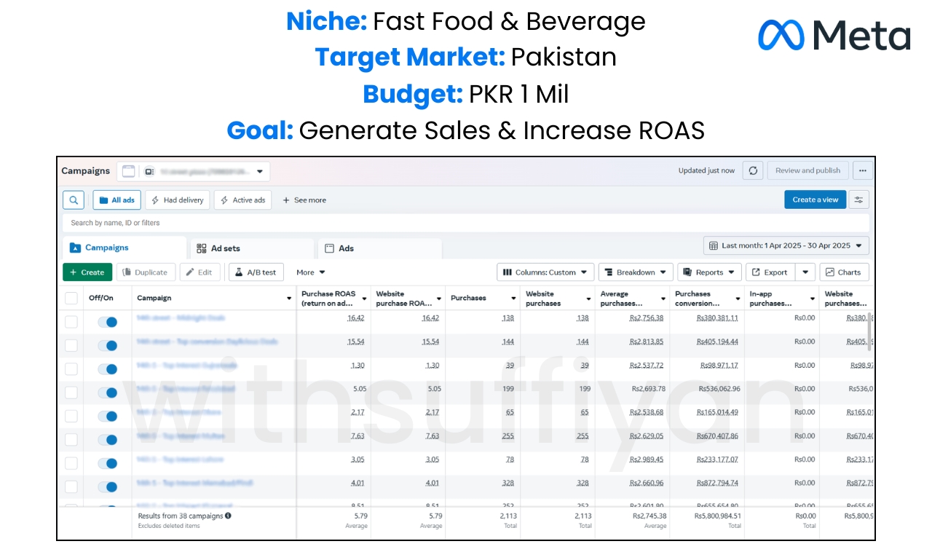Open the Last month date range picker
The width and height of the screenshot is (932, 560).
coord(786,246)
